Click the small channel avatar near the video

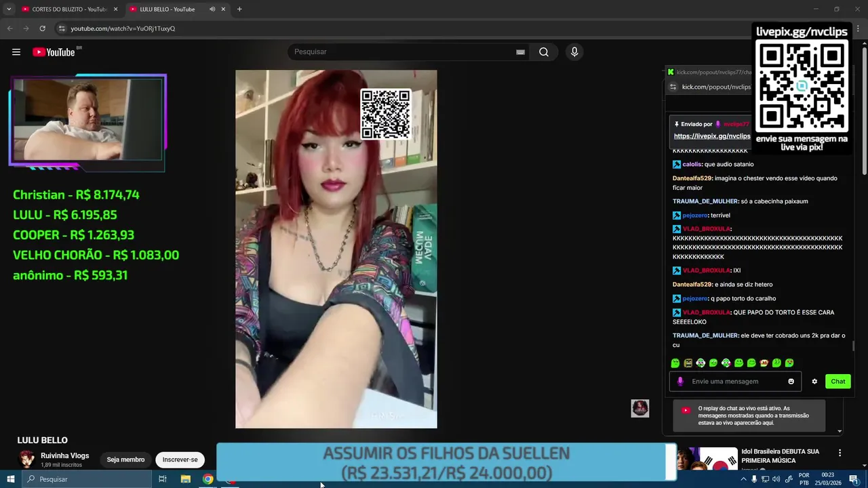coord(640,408)
